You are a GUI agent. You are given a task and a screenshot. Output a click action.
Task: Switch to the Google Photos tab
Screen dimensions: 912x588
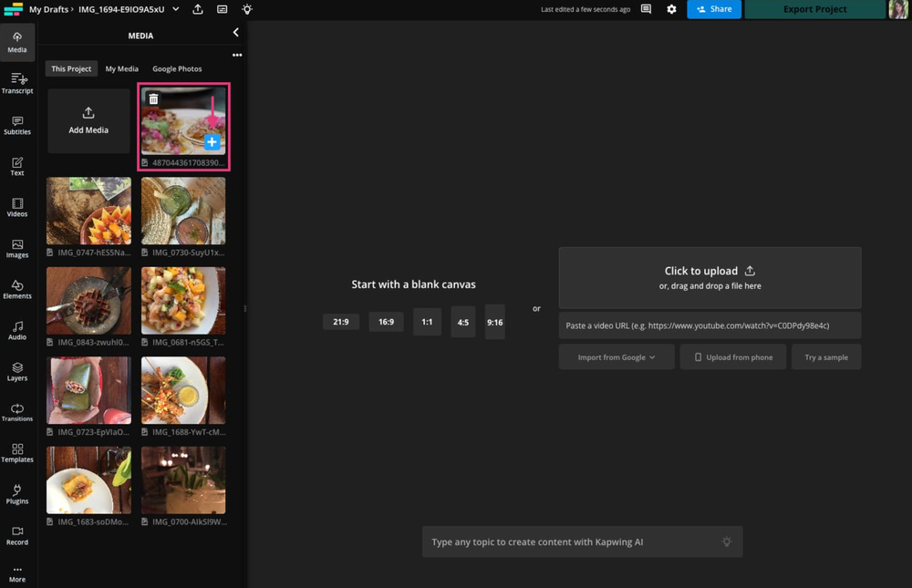click(x=177, y=68)
